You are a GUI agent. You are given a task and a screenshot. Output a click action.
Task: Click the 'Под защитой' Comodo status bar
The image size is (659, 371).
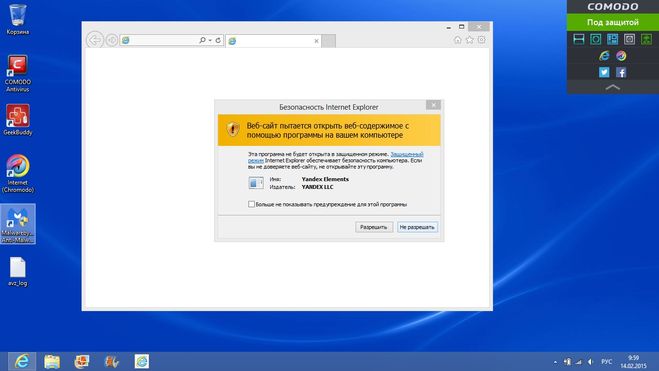[x=613, y=22]
